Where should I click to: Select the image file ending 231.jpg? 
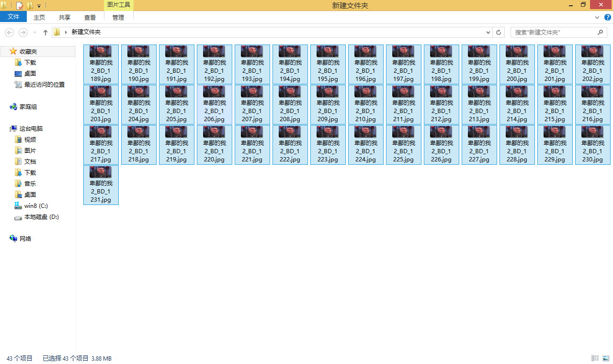pyautogui.click(x=101, y=185)
